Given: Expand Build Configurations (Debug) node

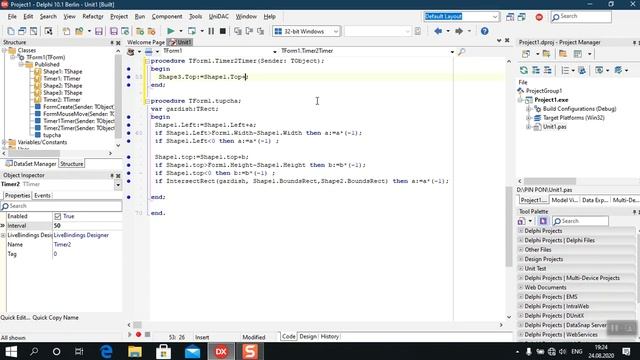Looking at the screenshot, I should coord(529,109).
